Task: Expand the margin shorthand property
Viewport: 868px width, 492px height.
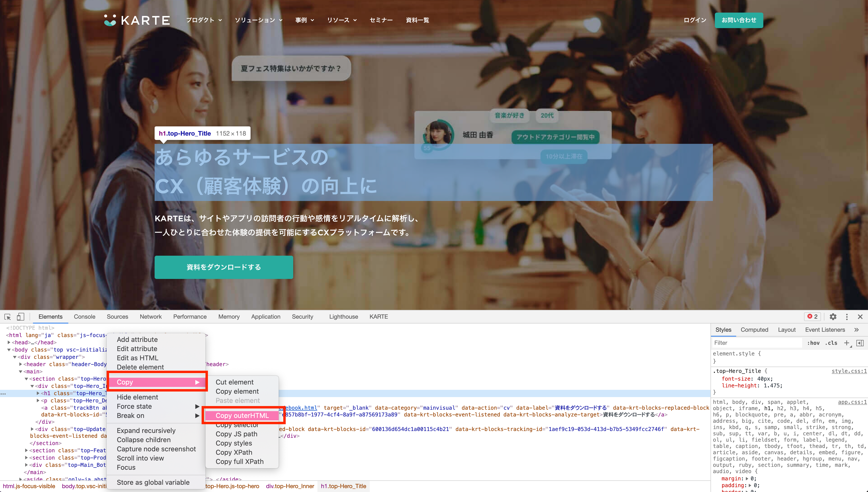Action: [747, 478]
